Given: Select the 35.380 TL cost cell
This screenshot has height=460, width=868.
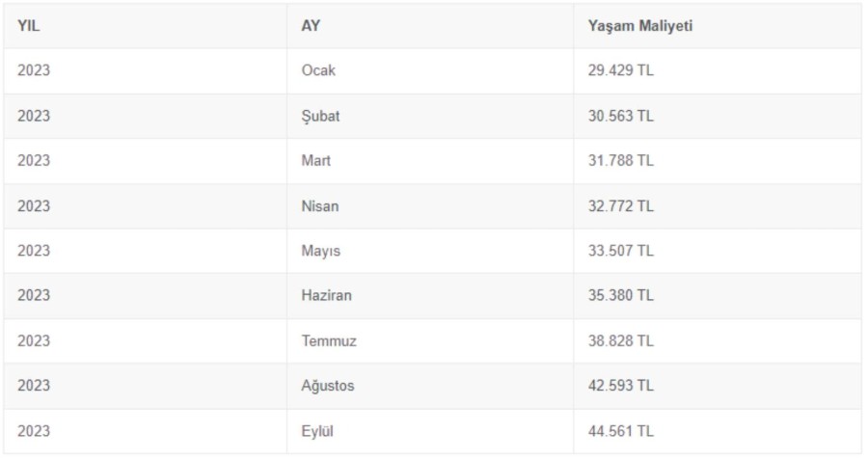Looking at the screenshot, I should pyautogui.click(x=620, y=296).
